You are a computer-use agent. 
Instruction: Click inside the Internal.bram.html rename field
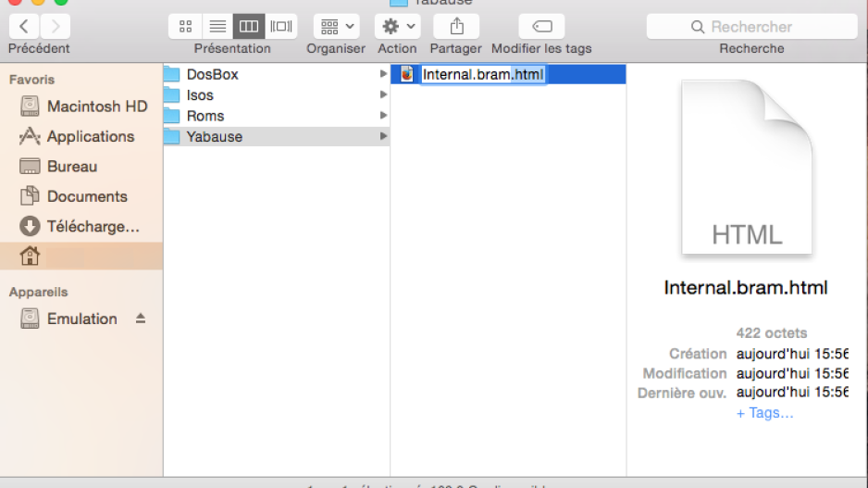point(484,74)
